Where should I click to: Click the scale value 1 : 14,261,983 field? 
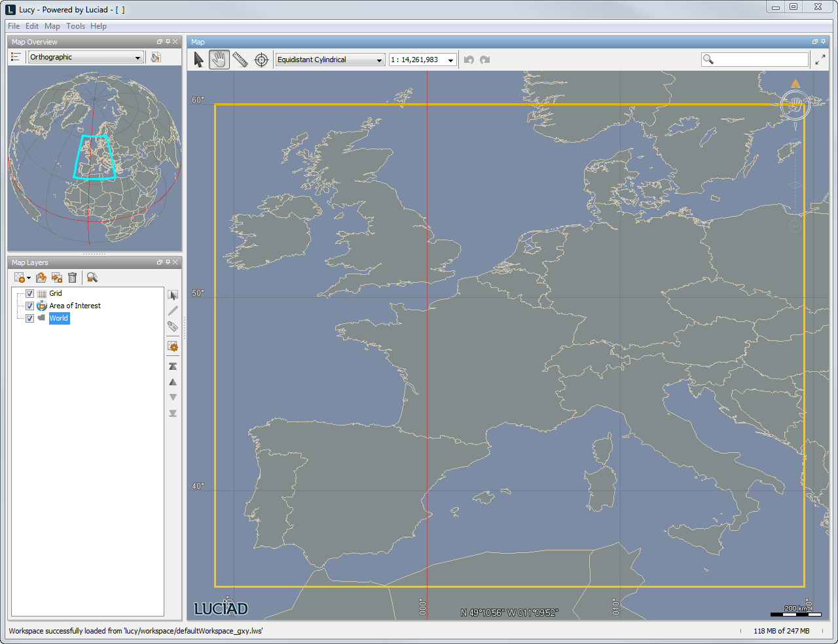(x=417, y=60)
